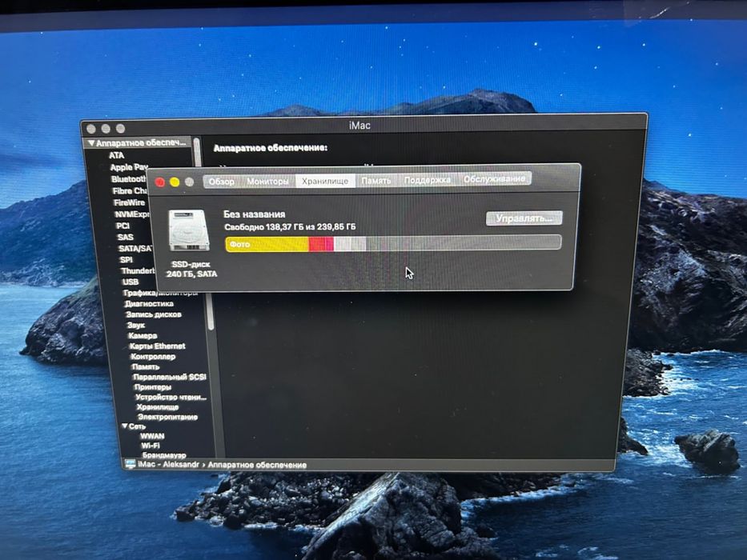Select PCI in the sidebar

pyautogui.click(x=123, y=226)
